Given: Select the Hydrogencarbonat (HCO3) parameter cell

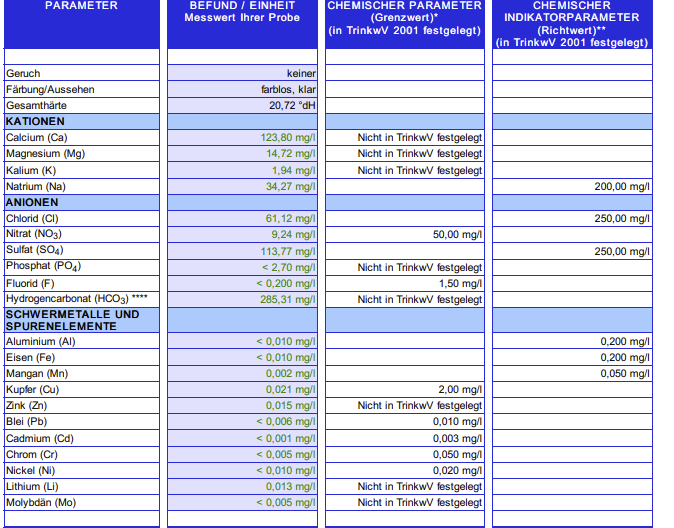Looking at the screenshot, I should (81, 299).
